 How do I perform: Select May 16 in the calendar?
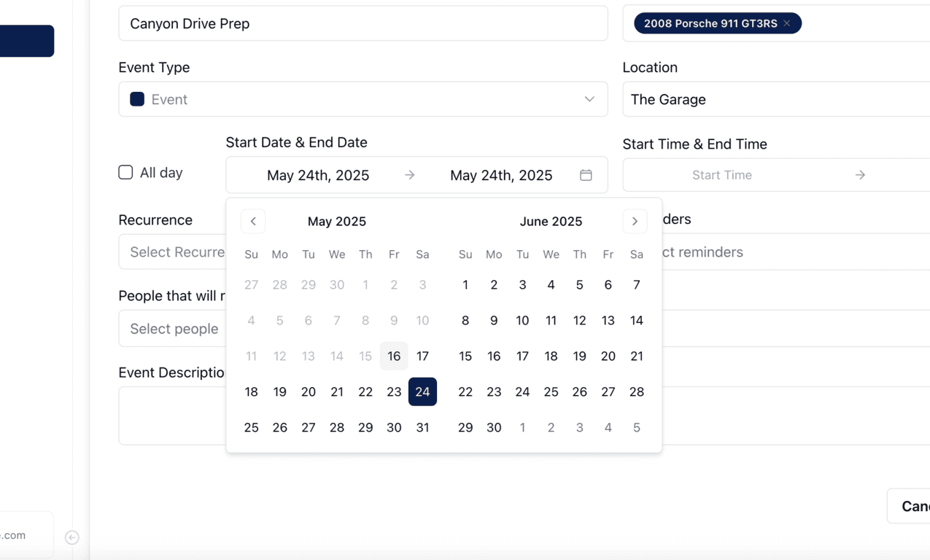point(394,356)
